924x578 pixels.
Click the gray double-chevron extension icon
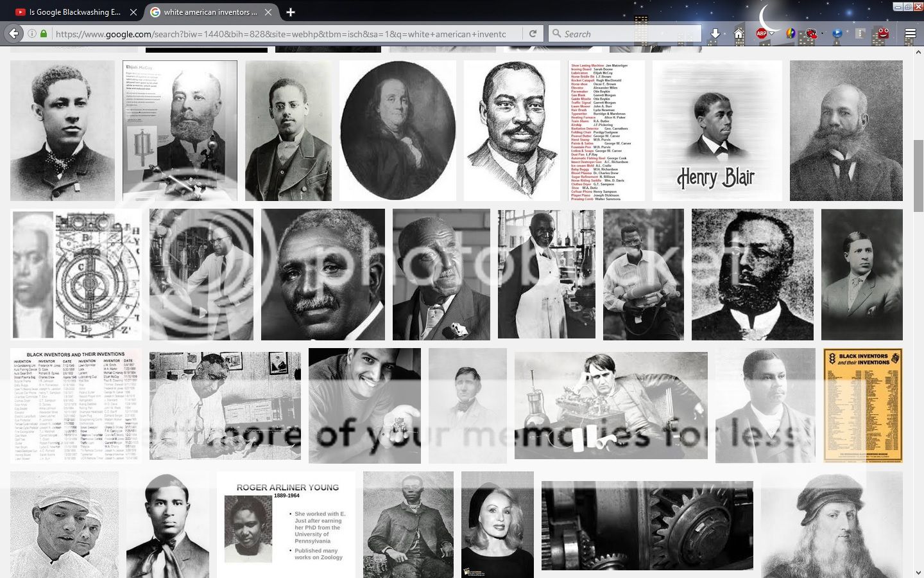pos(860,33)
